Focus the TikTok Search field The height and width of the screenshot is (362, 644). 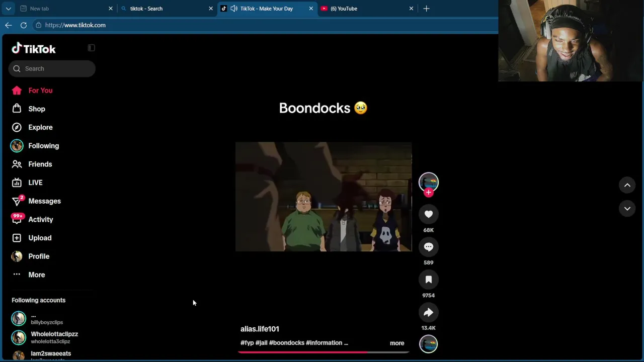click(52, 69)
